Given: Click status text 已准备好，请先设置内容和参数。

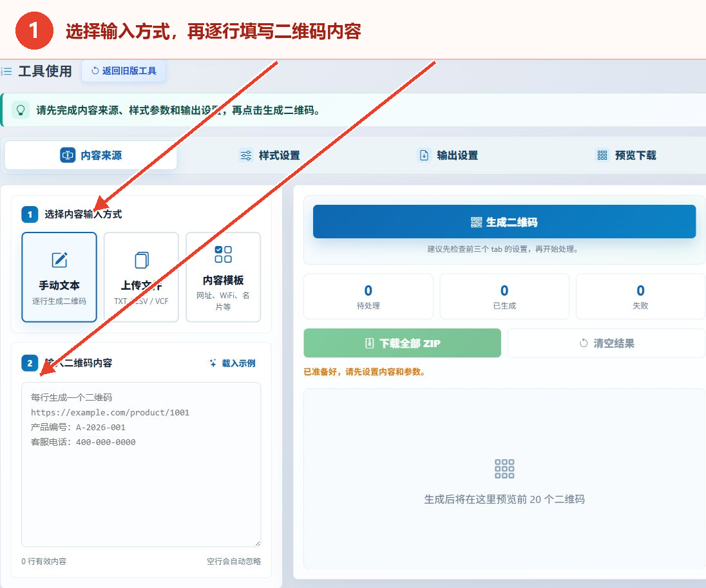Looking at the screenshot, I should point(365,372).
